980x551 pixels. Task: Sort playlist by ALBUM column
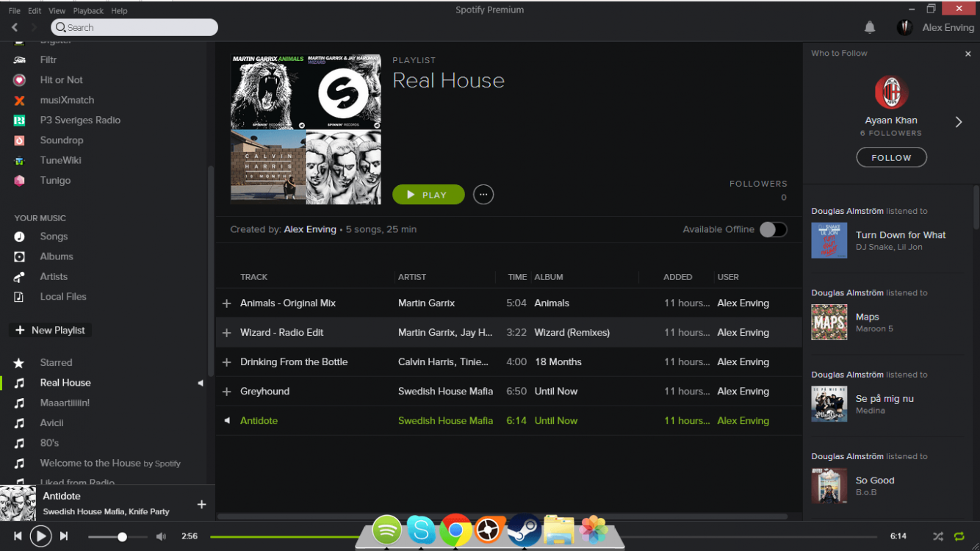coord(549,277)
